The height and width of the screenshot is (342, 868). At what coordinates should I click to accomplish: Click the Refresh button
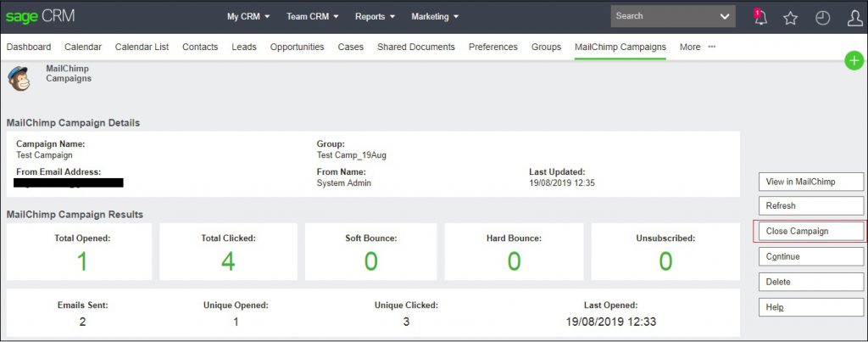click(x=811, y=205)
